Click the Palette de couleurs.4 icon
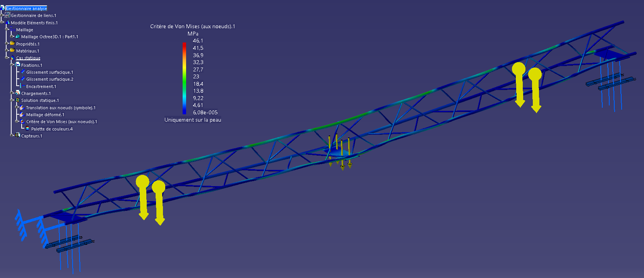The width and height of the screenshot is (644, 278). pos(27,129)
